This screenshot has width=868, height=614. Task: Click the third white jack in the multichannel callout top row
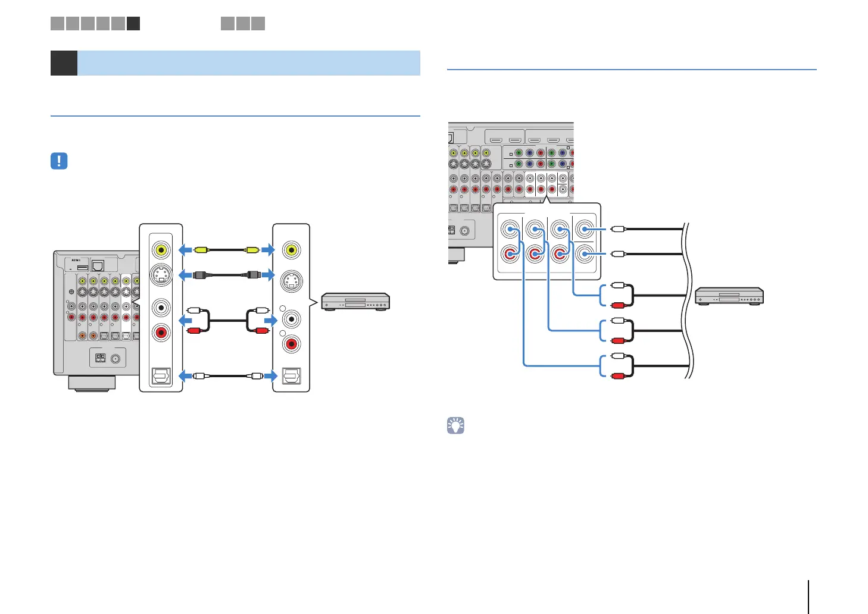tap(560, 229)
